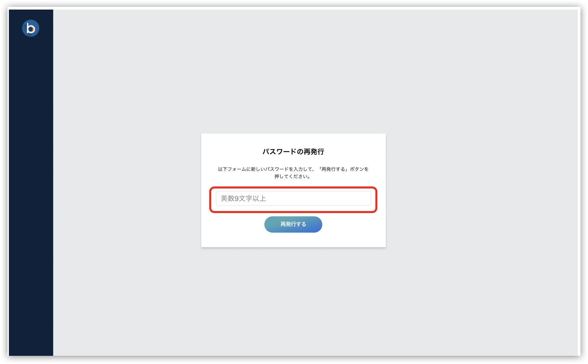Click the 再発行する button
Viewport: 588px width, 364px height.
(293, 224)
